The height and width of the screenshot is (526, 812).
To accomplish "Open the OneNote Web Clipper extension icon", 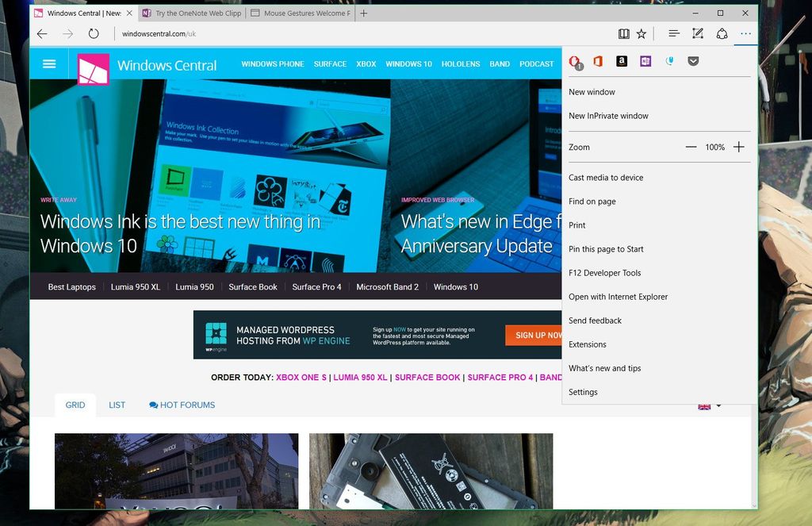I will click(x=645, y=61).
